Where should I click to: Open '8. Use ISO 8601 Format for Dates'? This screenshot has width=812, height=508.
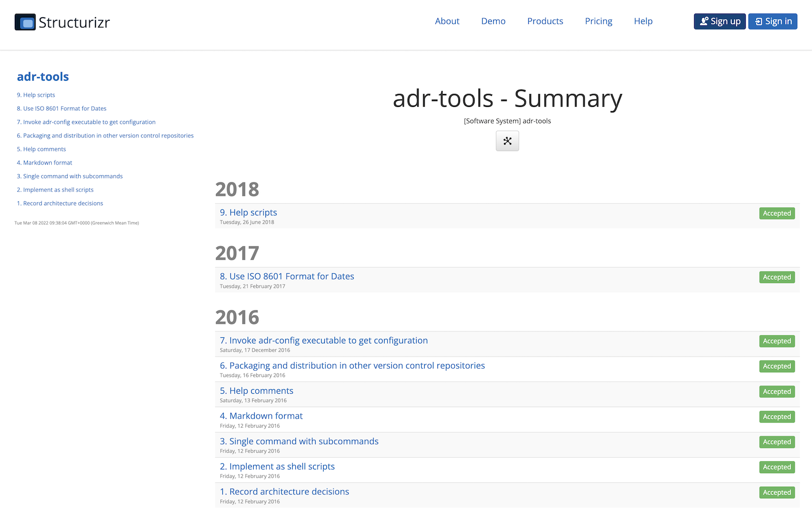click(x=287, y=276)
